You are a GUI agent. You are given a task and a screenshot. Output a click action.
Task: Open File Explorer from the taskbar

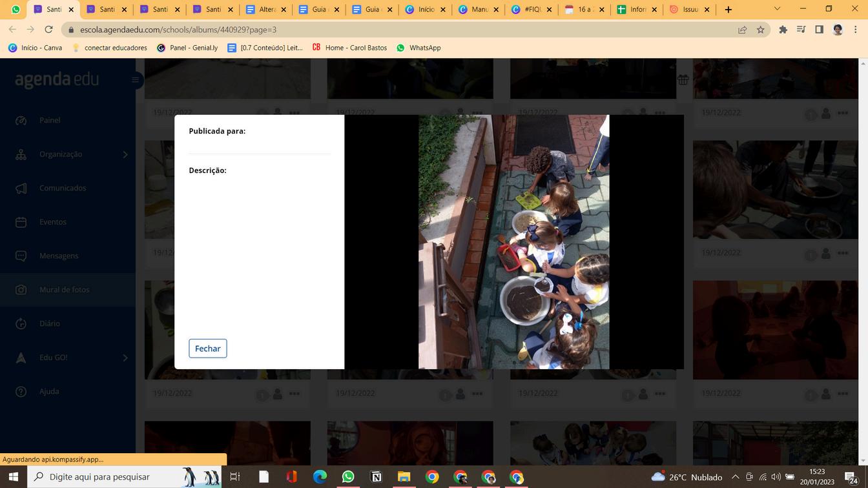pos(404,477)
